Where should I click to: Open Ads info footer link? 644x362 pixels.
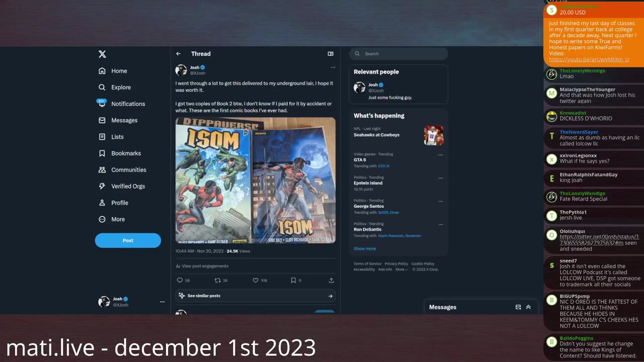click(385, 269)
